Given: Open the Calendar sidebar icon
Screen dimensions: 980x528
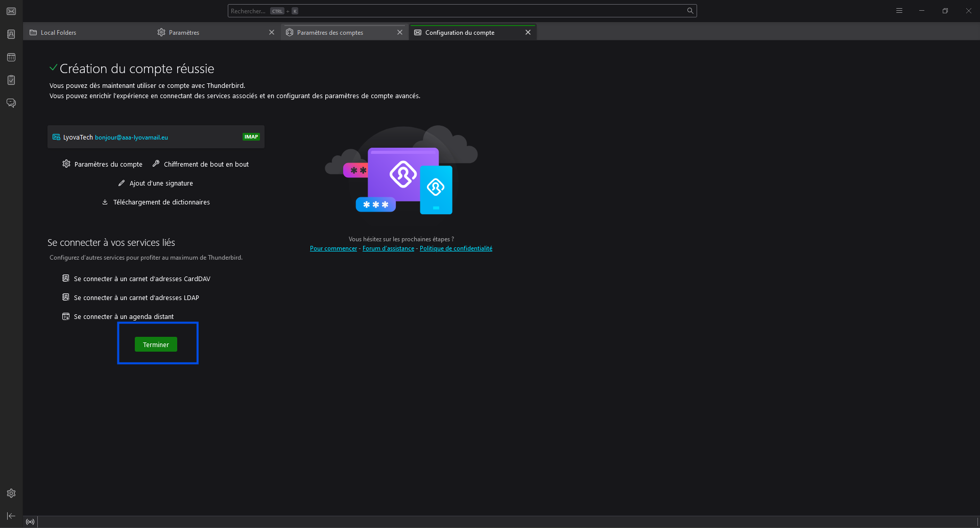Looking at the screenshot, I should click(11, 57).
